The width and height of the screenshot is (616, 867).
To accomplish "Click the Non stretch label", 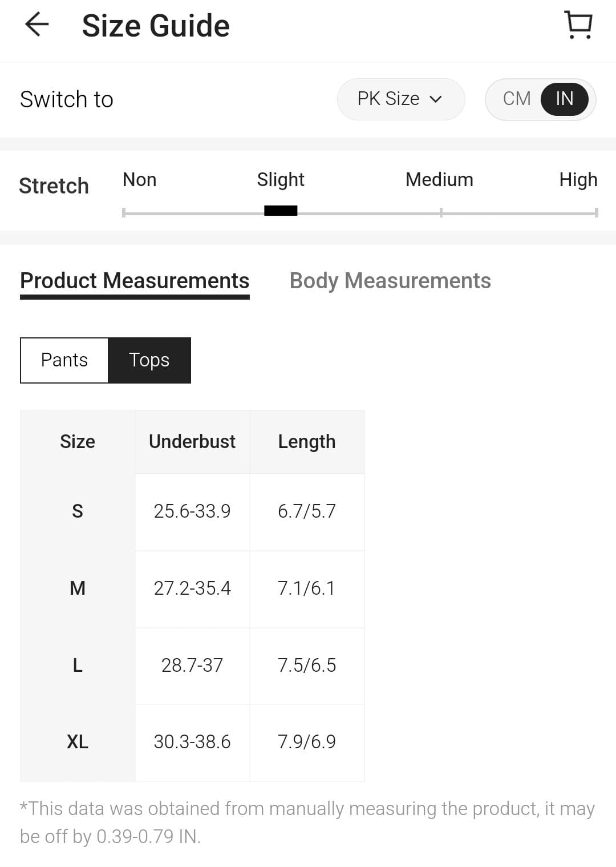I will click(x=140, y=180).
